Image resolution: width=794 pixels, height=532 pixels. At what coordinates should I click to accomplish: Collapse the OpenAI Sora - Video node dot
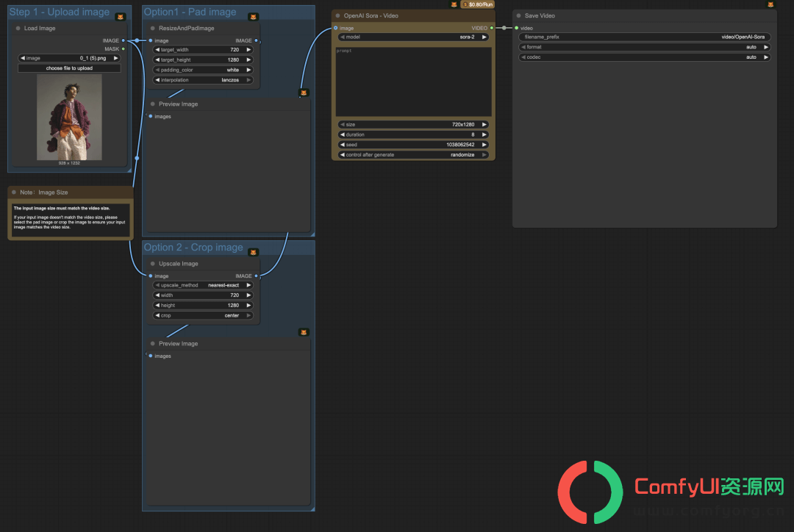(337, 15)
